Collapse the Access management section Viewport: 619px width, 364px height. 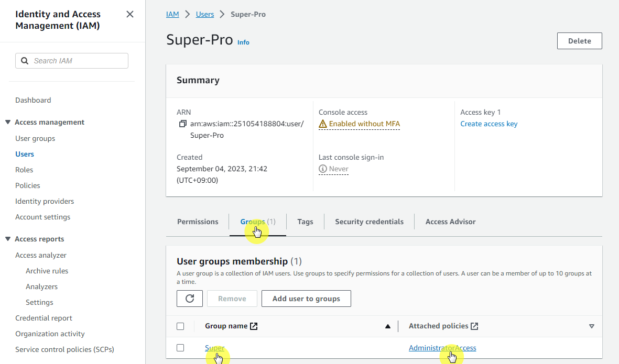[x=7, y=122]
